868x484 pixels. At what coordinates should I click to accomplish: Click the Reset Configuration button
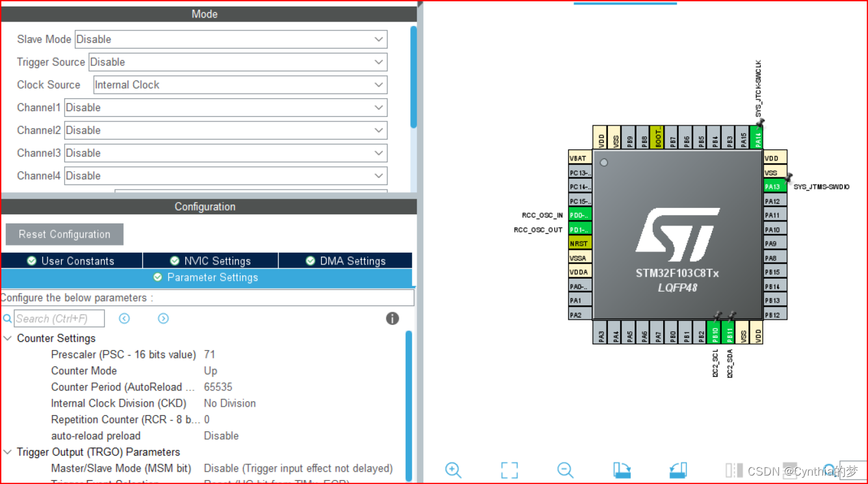64,234
